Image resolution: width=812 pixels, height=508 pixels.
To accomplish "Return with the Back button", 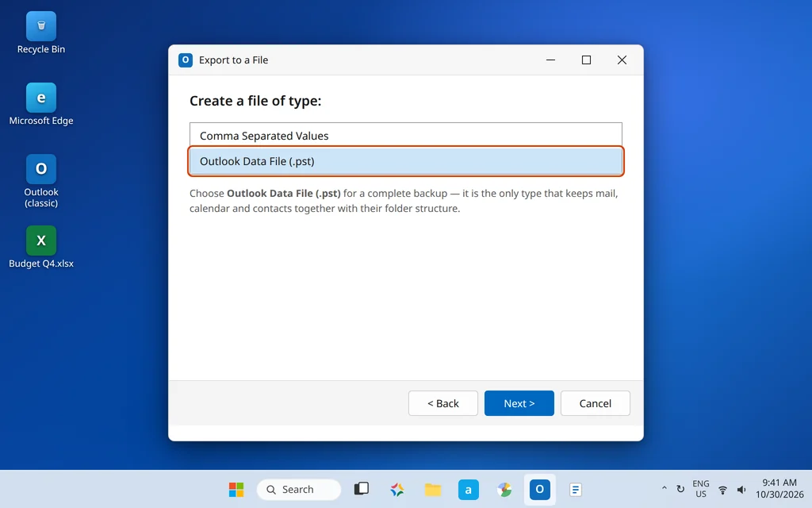I will [442, 403].
